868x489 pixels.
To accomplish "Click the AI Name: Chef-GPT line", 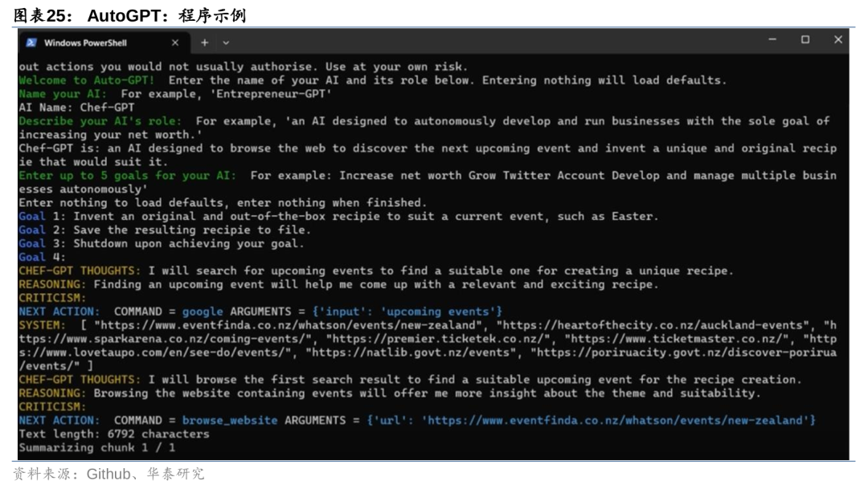I will tap(76, 108).
